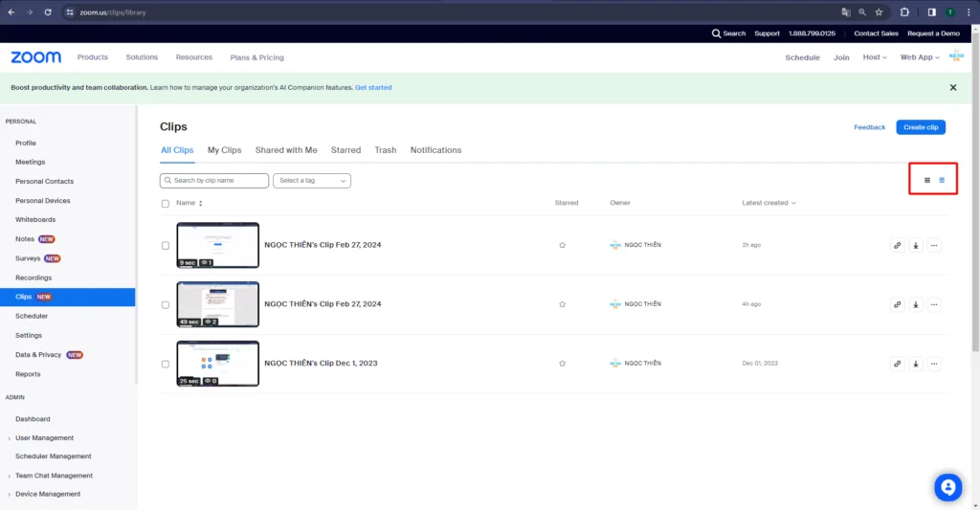
Task: Follow the Get started link
Action: (373, 87)
